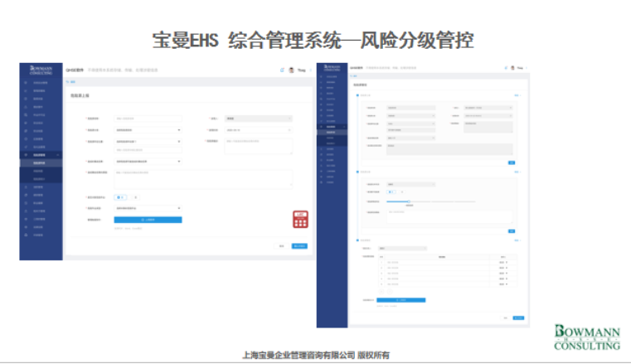Click the blue submit button in left form footer
The width and height of the screenshot is (631, 364).
coord(299,245)
